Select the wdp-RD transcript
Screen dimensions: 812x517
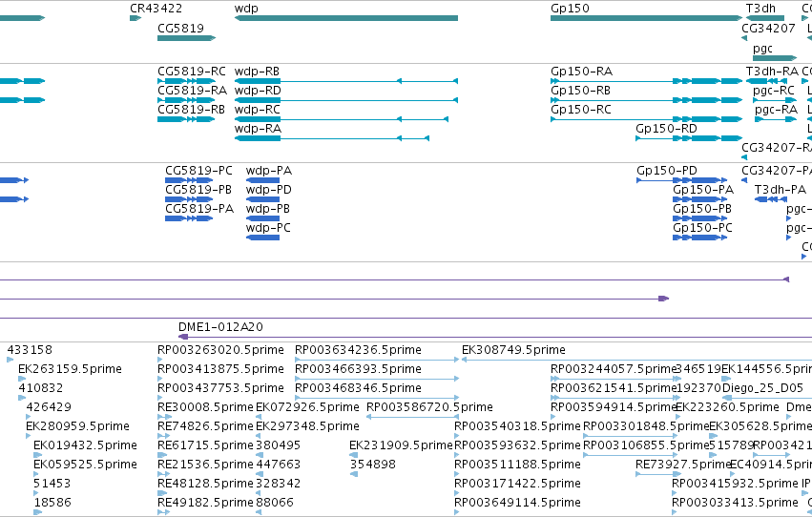tap(346, 100)
